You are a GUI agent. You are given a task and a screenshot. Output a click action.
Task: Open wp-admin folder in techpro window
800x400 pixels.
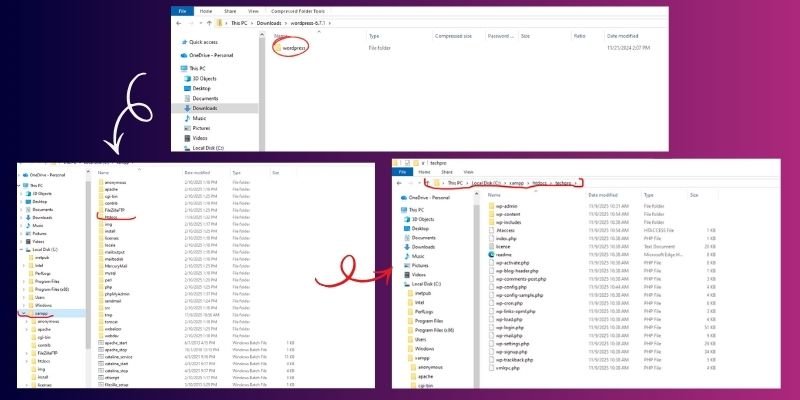(503, 206)
